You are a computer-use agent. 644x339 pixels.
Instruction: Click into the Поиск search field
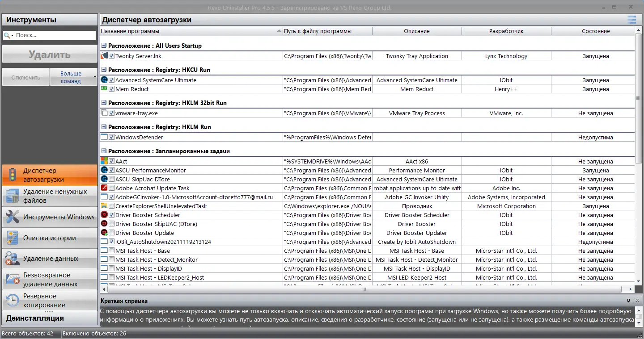coord(55,35)
